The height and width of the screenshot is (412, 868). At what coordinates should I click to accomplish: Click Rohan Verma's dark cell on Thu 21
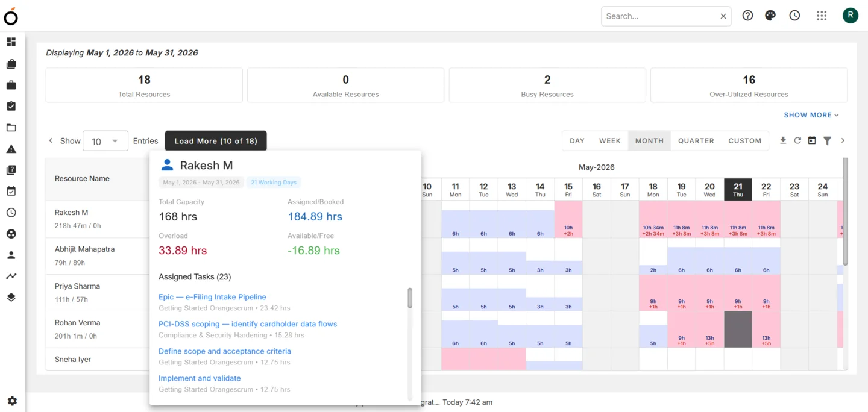[738, 329]
